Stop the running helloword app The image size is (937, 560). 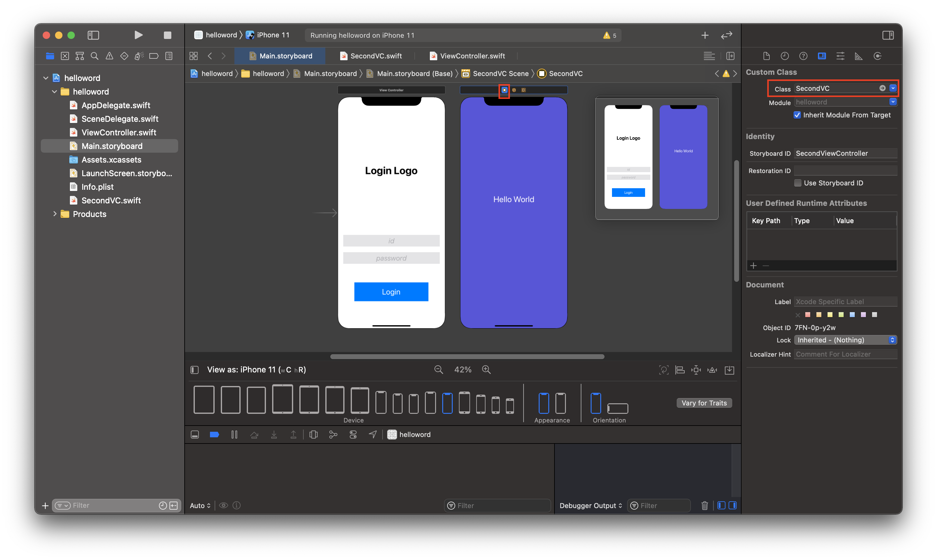(x=167, y=35)
